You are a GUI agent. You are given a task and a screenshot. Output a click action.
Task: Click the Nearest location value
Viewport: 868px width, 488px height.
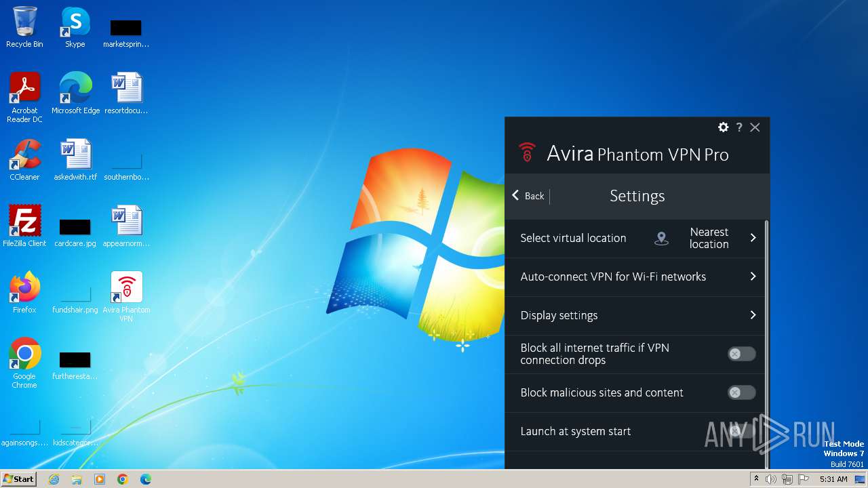click(x=709, y=238)
